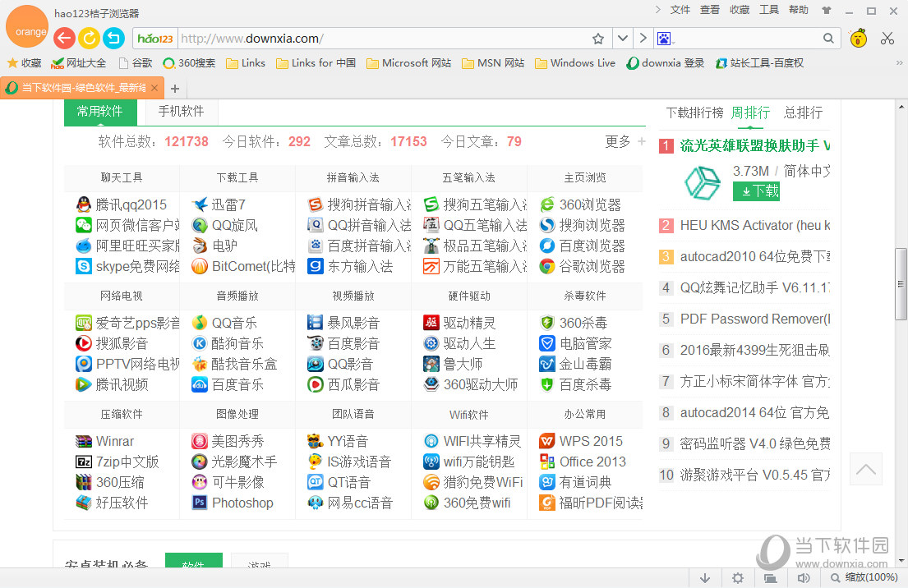The height and width of the screenshot is (588, 908).
Task: Expand bookmarks bar overflow chevron
Action: (899, 63)
